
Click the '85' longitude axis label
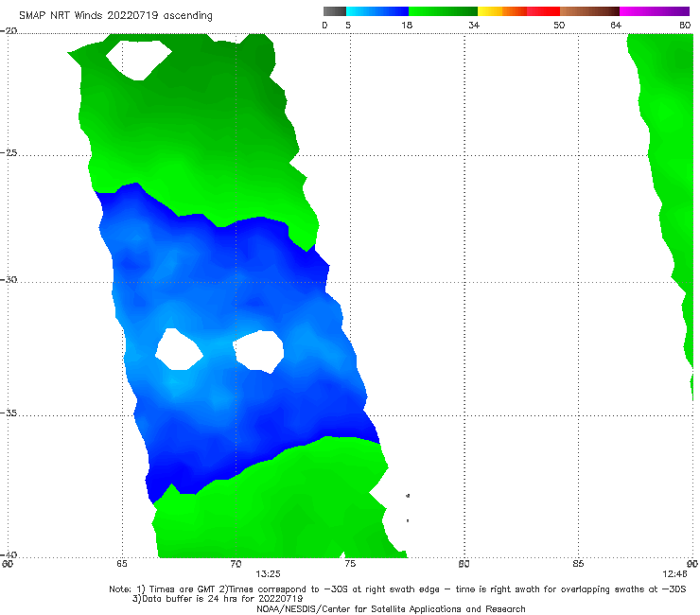pyautogui.click(x=578, y=564)
